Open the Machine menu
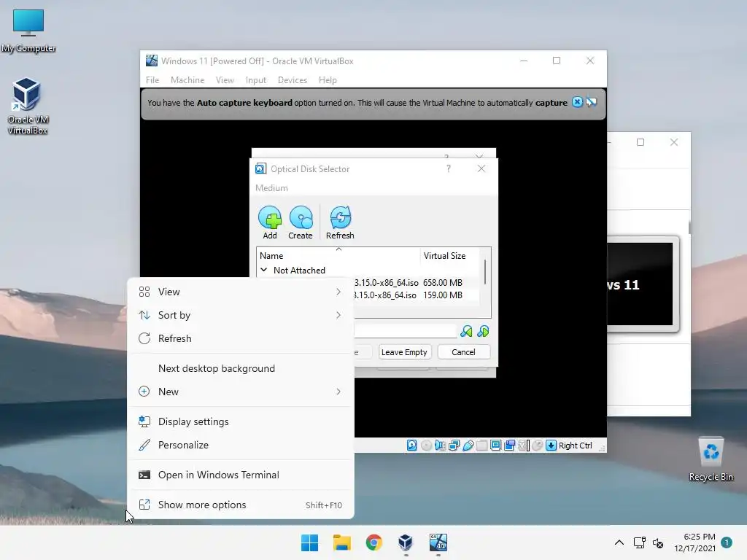 [187, 80]
